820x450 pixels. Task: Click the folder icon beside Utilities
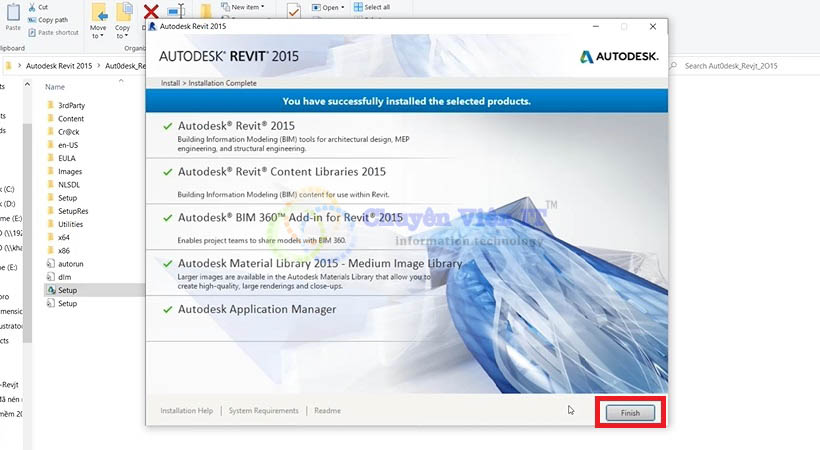point(51,223)
